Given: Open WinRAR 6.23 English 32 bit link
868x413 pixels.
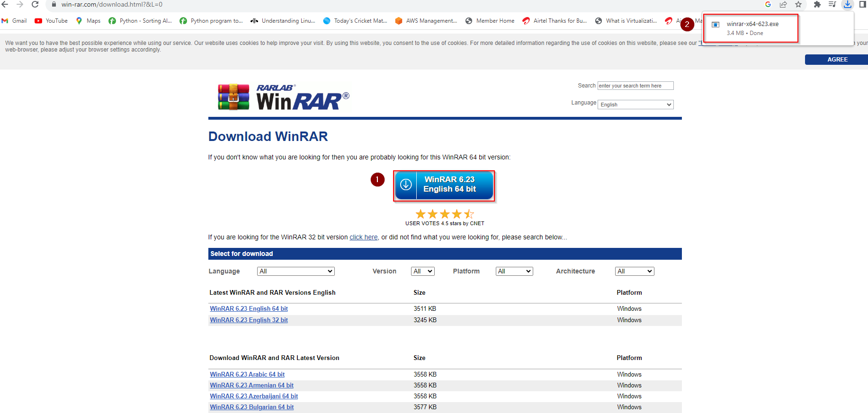Looking at the screenshot, I should click(249, 320).
